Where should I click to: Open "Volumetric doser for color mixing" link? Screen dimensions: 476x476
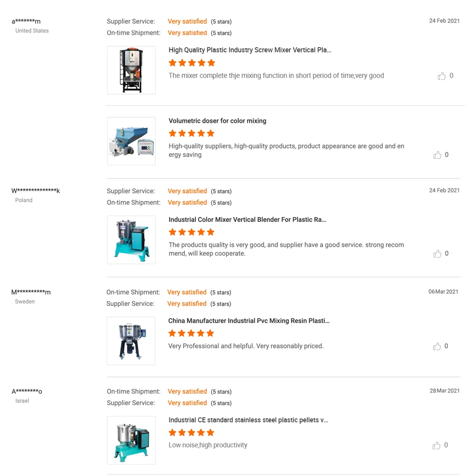click(x=218, y=121)
